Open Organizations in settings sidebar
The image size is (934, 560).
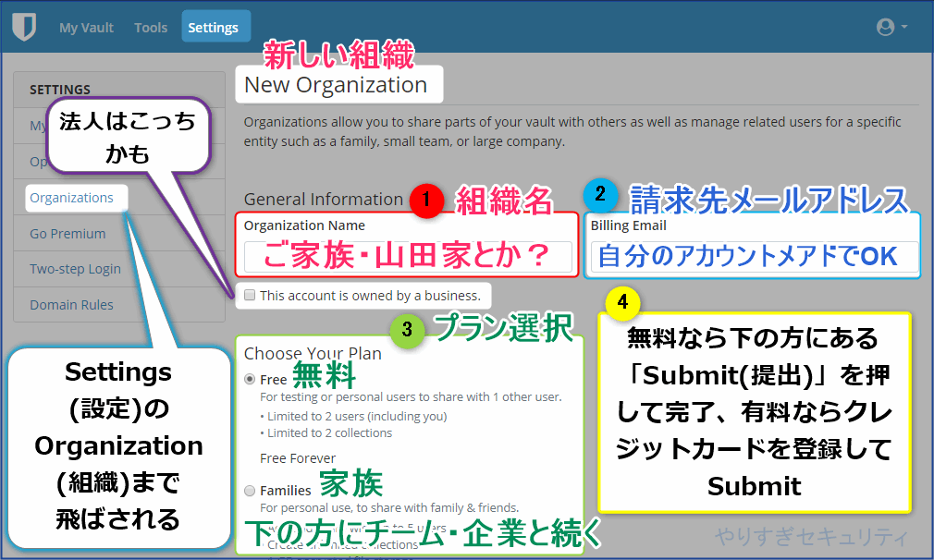tap(71, 198)
